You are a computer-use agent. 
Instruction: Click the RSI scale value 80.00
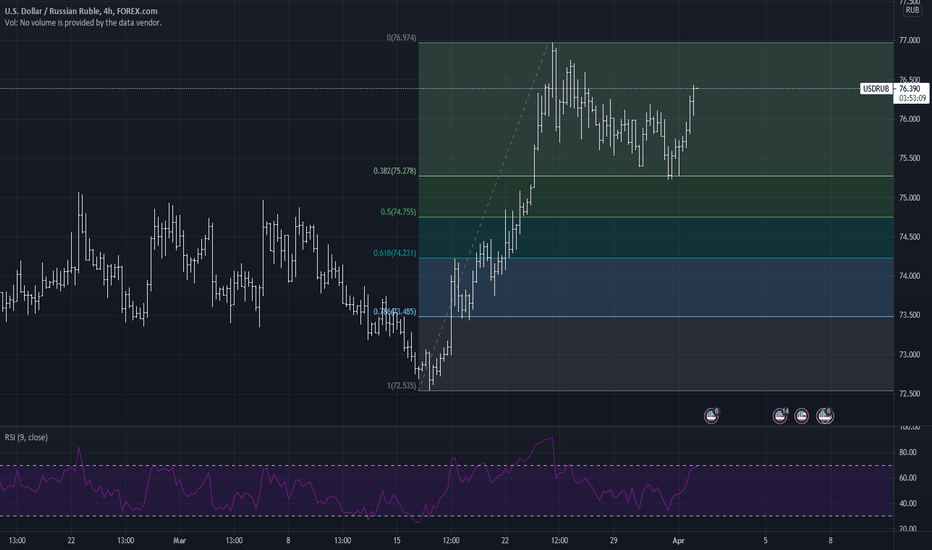908,452
